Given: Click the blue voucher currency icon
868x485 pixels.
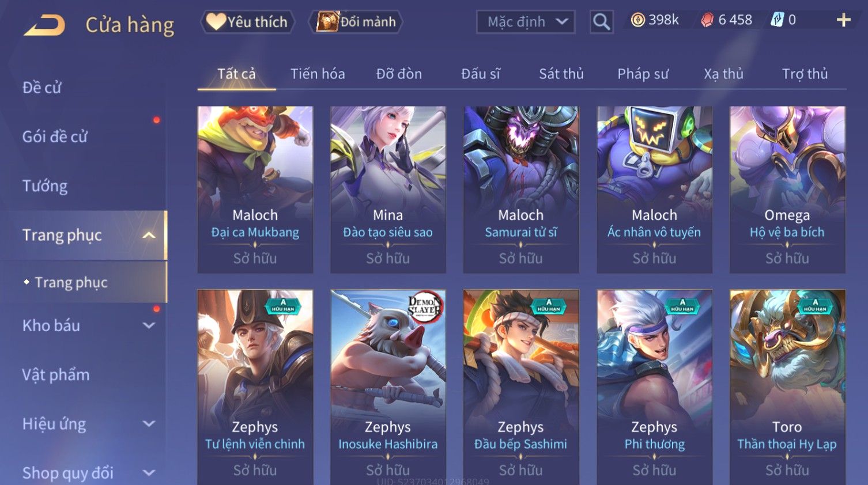Looking at the screenshot, I should tap(778, 20).
